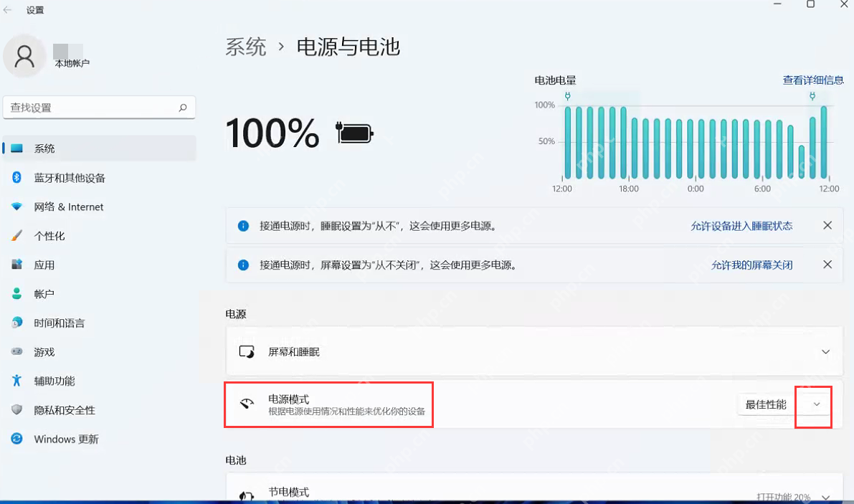
Task: Go to 应用 settings
Action: pos(99,265)
